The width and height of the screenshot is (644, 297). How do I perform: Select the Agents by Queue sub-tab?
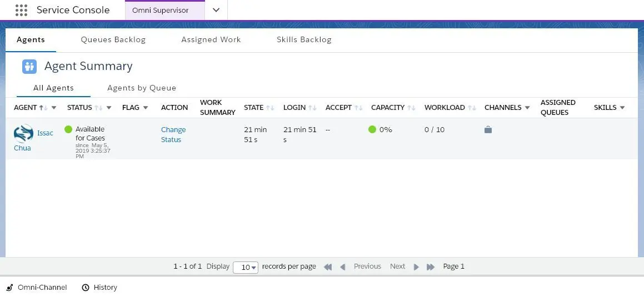click(142, 88)
